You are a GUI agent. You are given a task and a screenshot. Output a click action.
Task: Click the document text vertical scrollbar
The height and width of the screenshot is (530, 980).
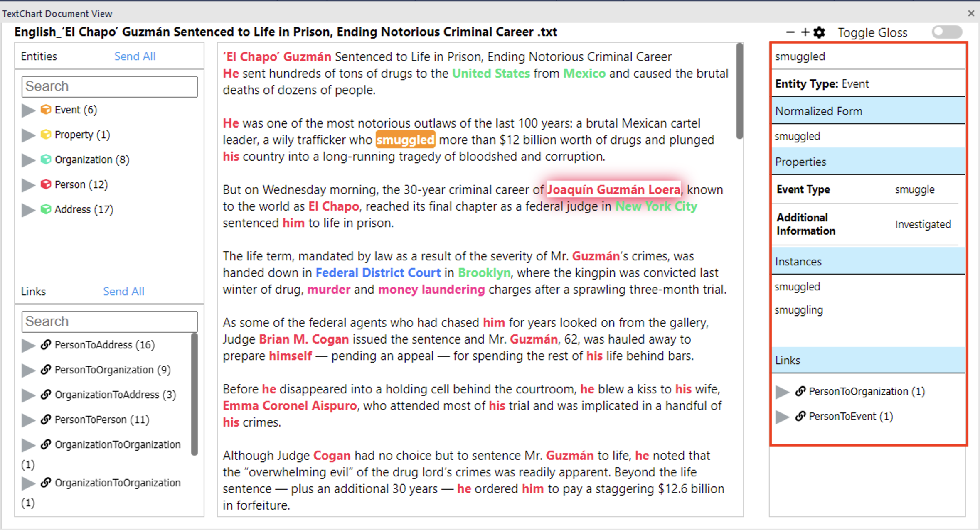point(740,91)
